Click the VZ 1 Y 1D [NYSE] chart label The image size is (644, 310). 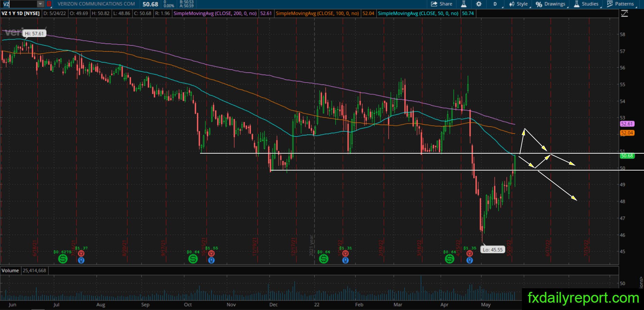(21, 13)
